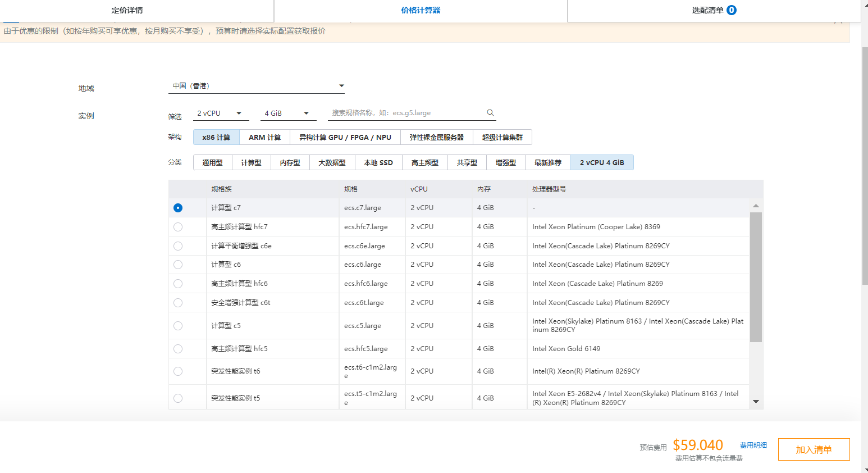Select the 高主频计算型 hfc7 radio button
868x473 pixels.
coord(178,227)
